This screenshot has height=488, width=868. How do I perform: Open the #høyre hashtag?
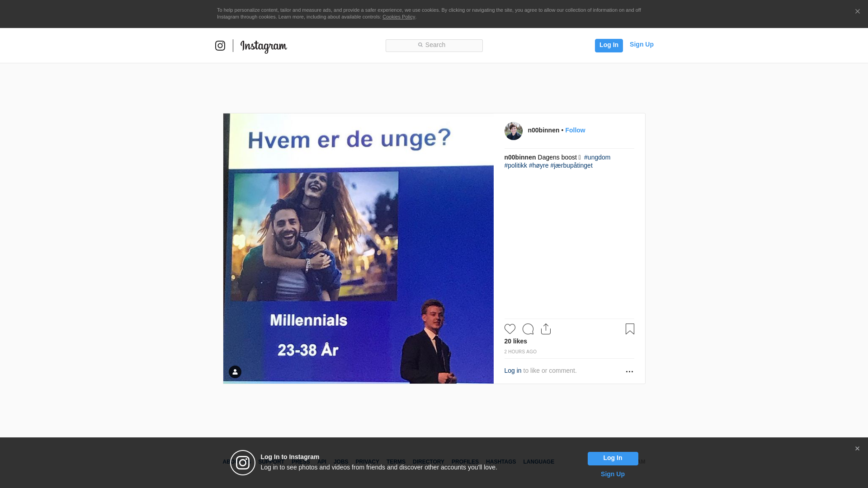click(539, 165)
